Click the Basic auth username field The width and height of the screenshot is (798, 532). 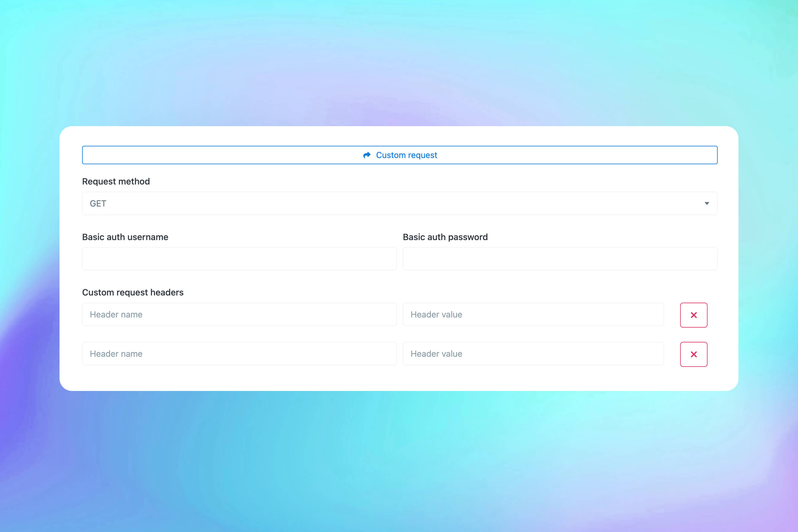(239, 259)
